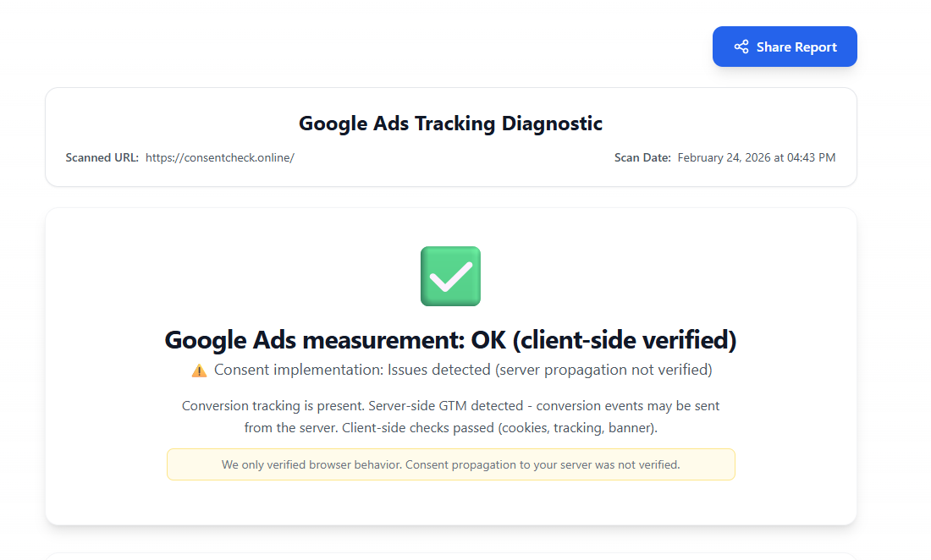Select the Google Ads Tracking Diagnostic title
The height and width of the screenshot is (560, 931).
pos(449,124)
